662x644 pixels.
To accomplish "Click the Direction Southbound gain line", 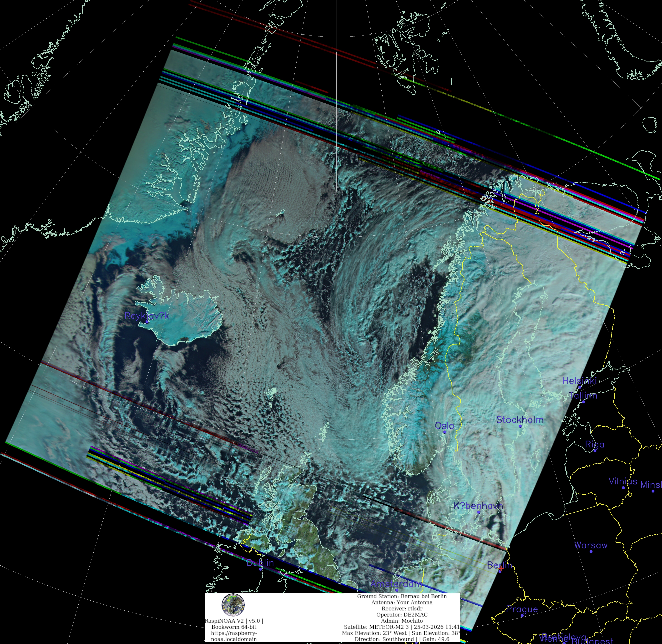I will tap(402, 639).
